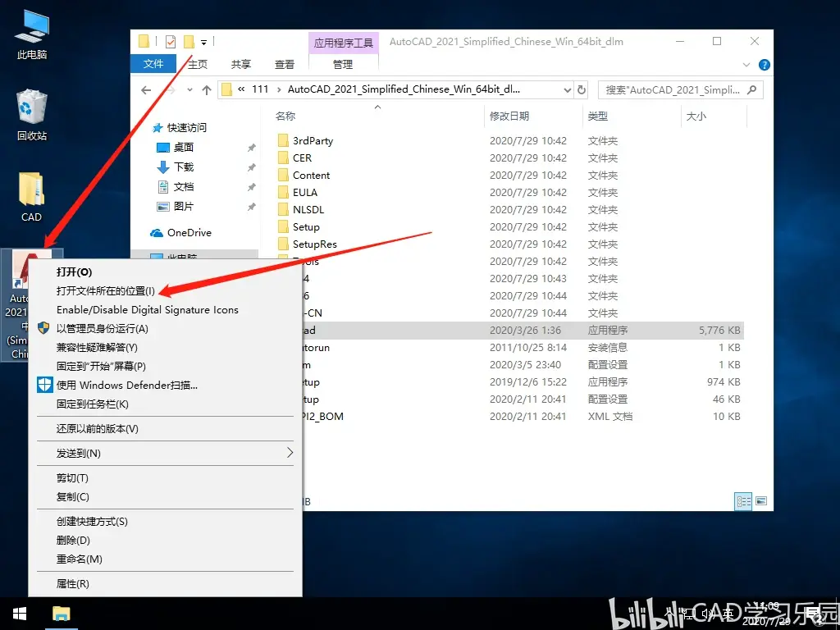Select the 回收站 recycle bin icon
Viewport: 840px width, 630px height.
(x=32, y=115)
